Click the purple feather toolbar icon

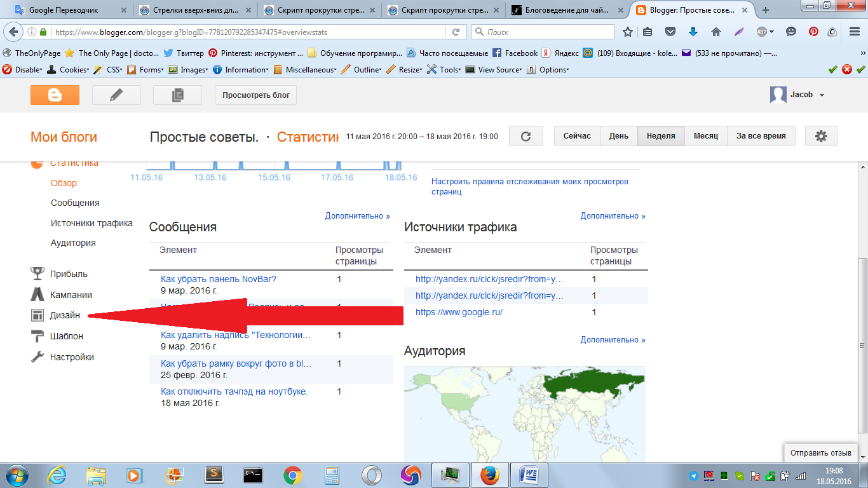tap(739, 32)
